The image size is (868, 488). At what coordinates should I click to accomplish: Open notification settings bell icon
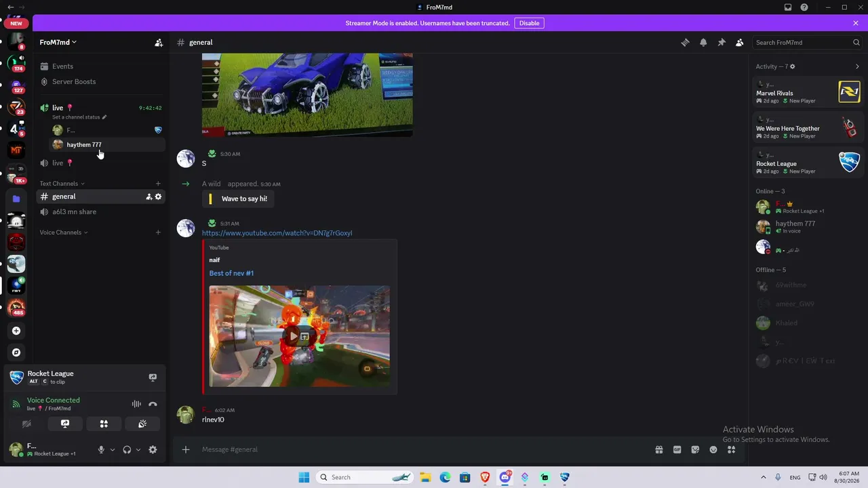[x=703, y=42]
